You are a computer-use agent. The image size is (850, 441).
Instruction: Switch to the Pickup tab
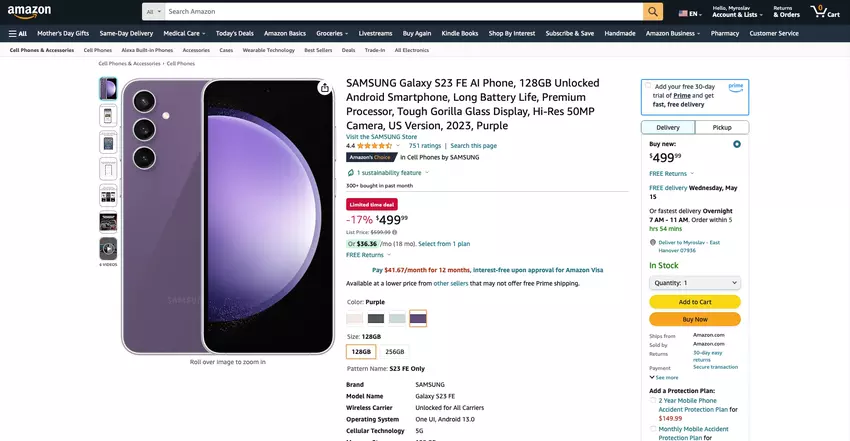pos(721,127)
